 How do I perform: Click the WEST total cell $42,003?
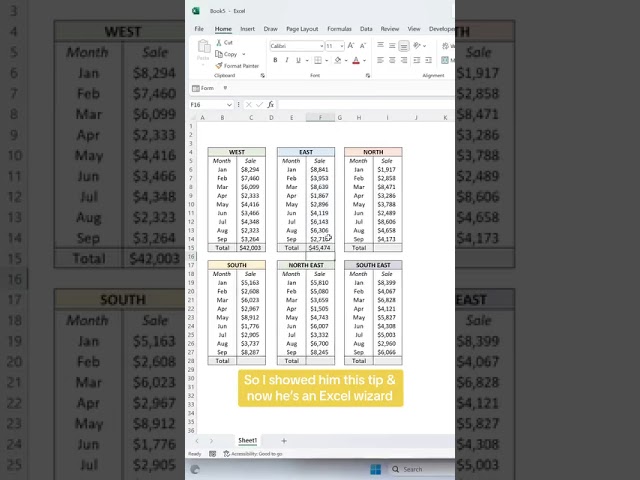(x=251, y=248)
